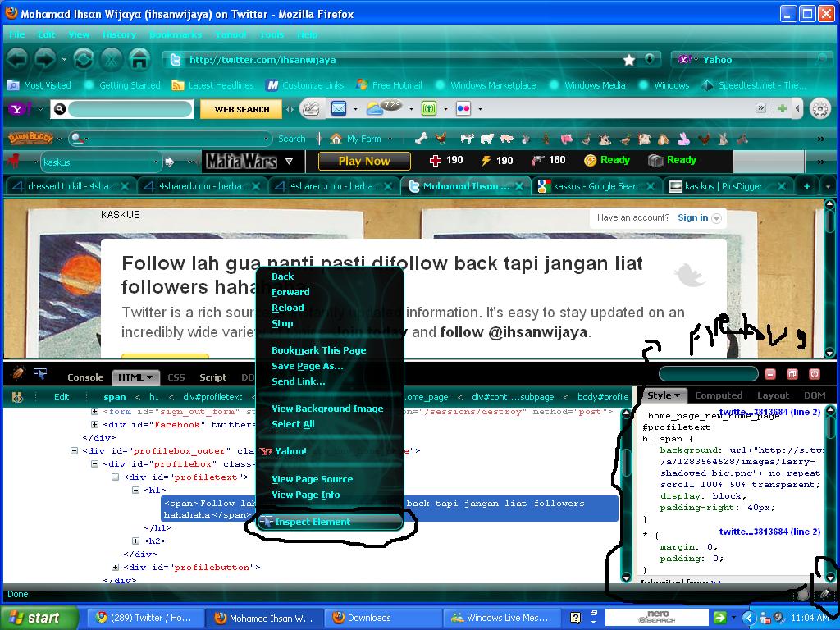Open Firebug Console tab
The height and width of the screenshot is (630, 840).
click(x=85, y=377)
